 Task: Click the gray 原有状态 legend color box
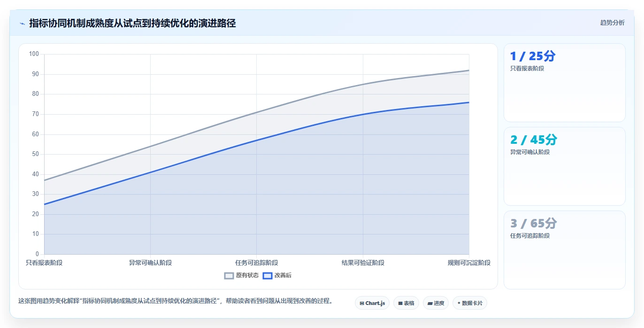tap(229, 276)
